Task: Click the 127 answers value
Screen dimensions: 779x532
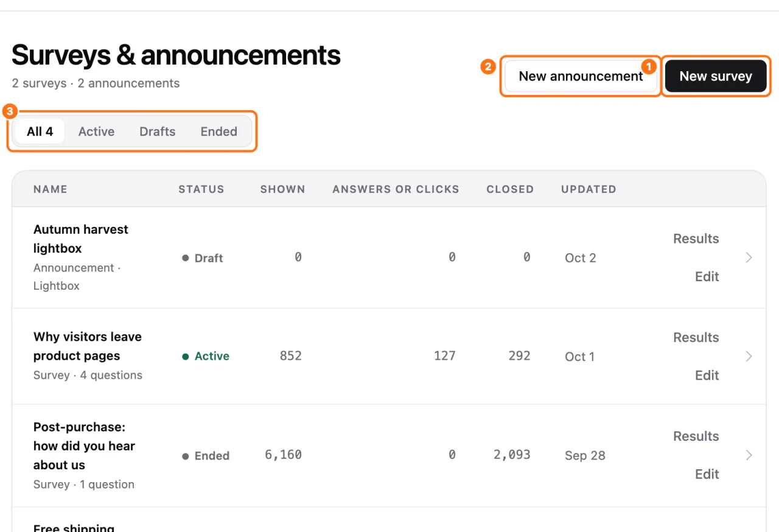Action: pyautogui.click(x=445, y=356)
